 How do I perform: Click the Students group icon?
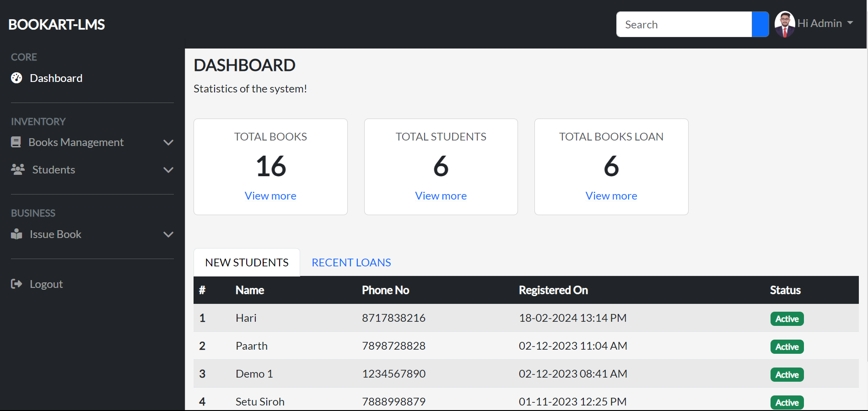[x=18, y=170]
